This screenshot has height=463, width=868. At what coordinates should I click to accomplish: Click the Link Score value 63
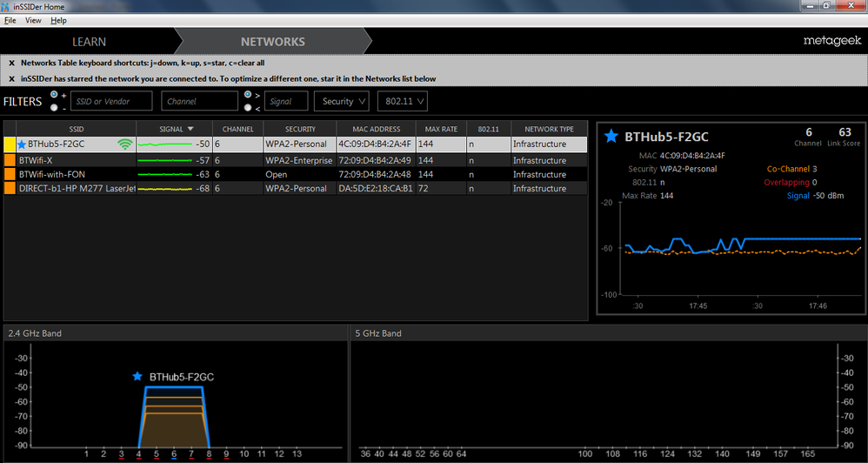pos(845,132)
